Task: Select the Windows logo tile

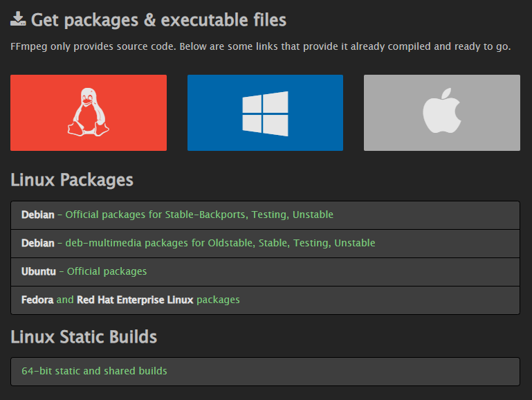Action: tap(265, 113)
